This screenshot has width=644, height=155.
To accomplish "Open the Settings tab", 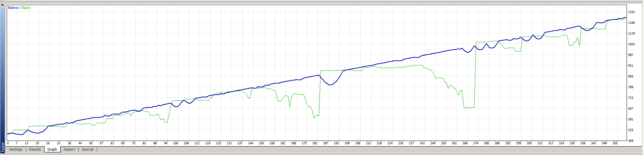I will (x=16, y=149).
